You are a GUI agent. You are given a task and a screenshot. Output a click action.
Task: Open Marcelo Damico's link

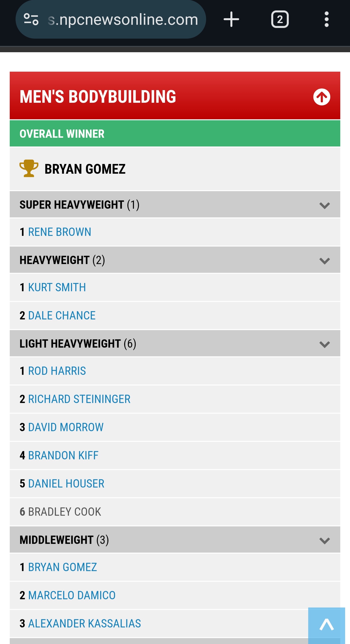[72, 595]
